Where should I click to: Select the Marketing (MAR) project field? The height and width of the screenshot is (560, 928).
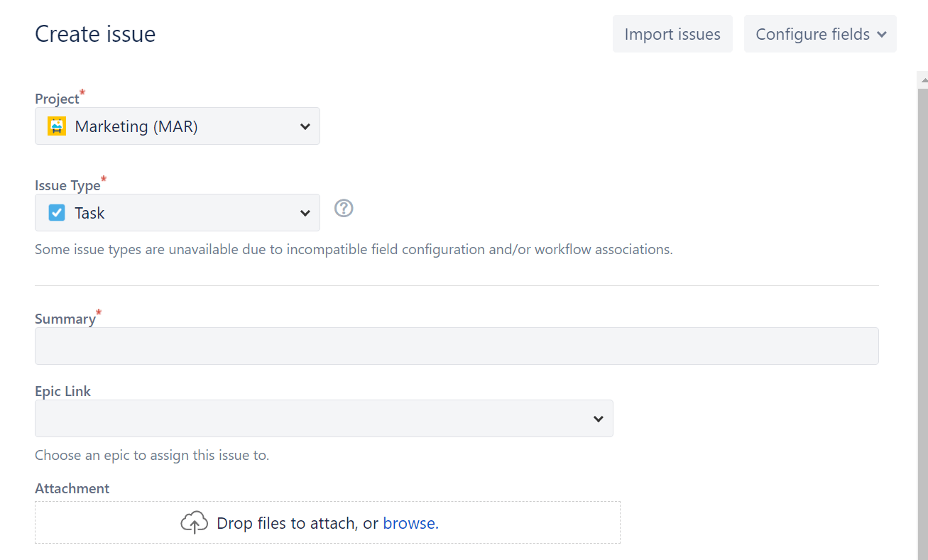tap(178, 126)
